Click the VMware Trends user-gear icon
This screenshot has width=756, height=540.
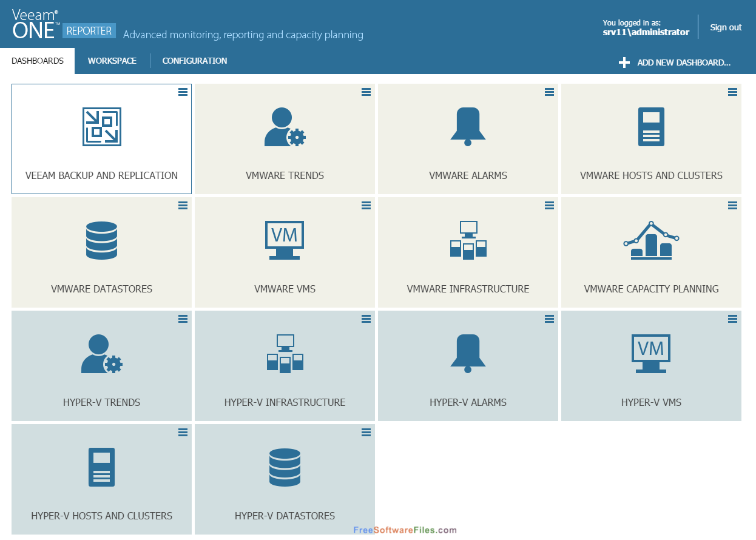point(285,127)
